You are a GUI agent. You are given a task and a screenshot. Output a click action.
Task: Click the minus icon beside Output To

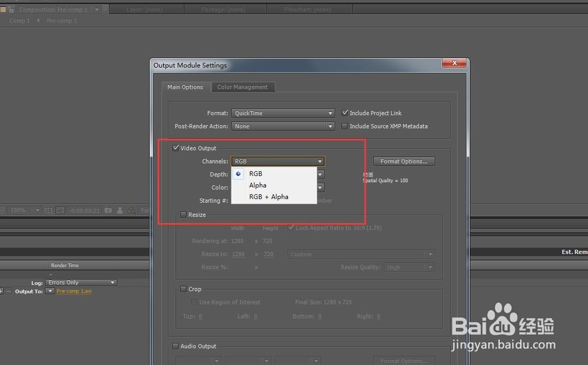point(8,291)
